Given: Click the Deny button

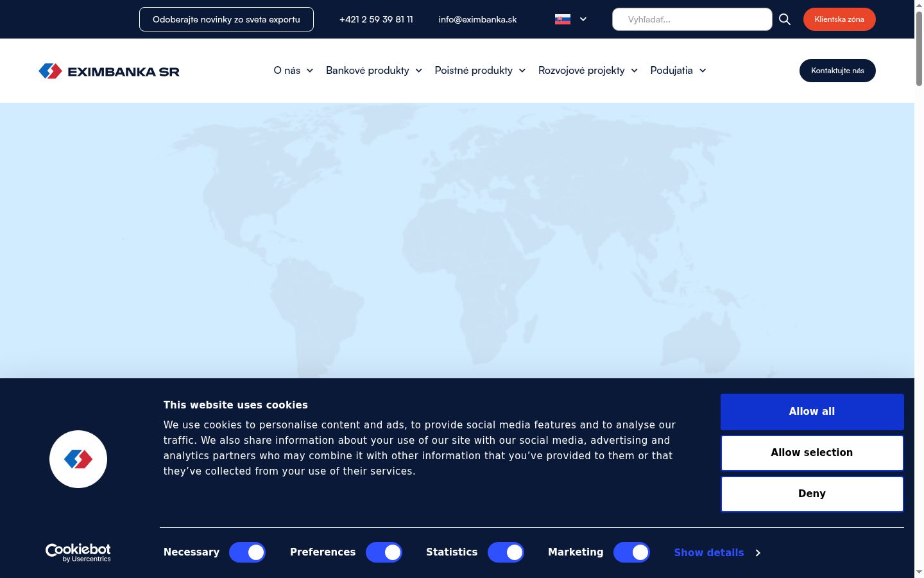Looking at the screenshot, I should (x=812, y=494).
